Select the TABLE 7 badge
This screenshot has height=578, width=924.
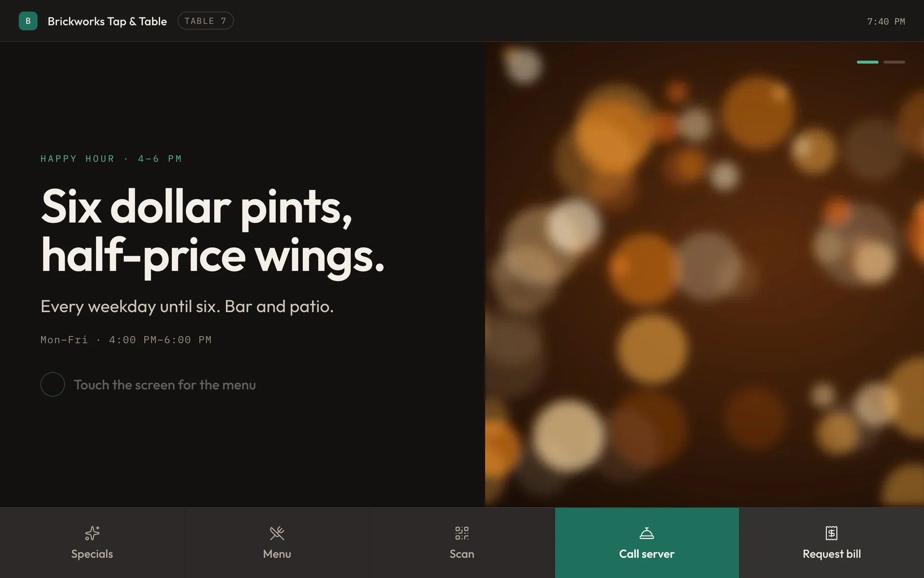pyautogui.click(x=205, y=21)
